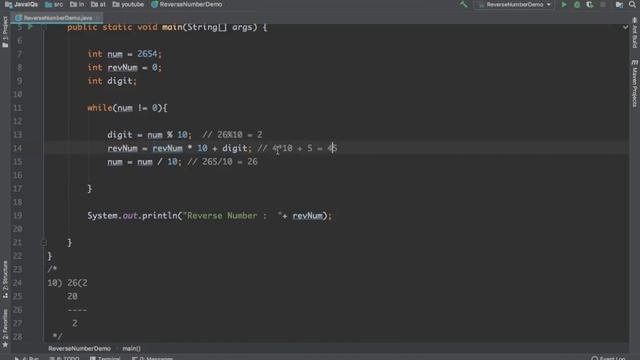Open Structure tool window on left sidebar
Screen dimensions: 640x360
[5, 279]
